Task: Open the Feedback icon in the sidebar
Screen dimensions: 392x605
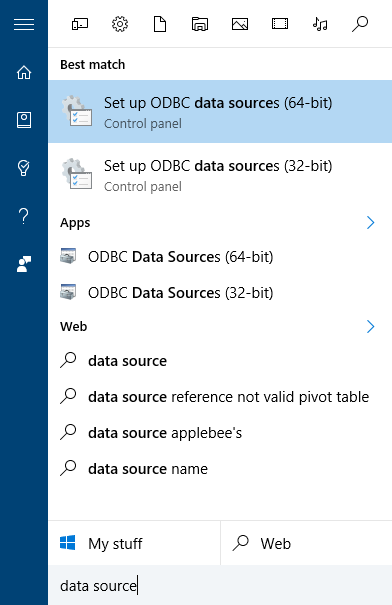Action: pyautogui.click(x=24, y=264)
